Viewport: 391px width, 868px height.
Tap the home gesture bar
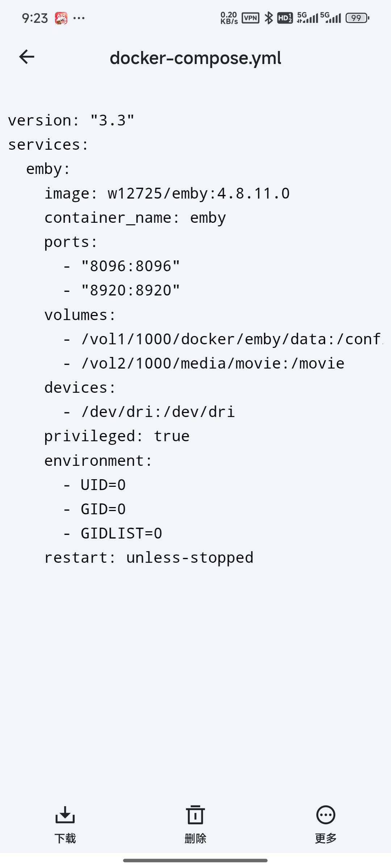coord(195,860)
